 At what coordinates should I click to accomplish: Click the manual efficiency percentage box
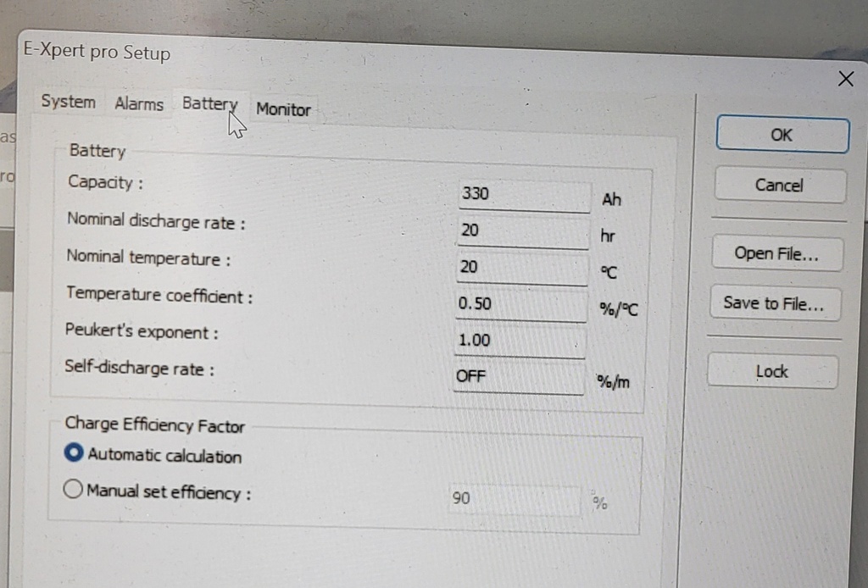point(514,500)
